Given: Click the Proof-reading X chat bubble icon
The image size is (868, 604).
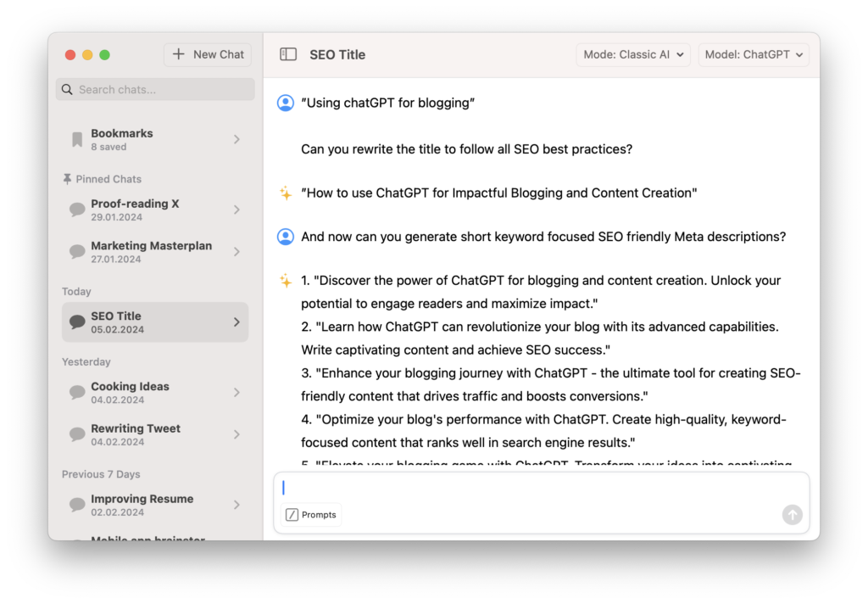Looking at the screenshot, I should (x=77, y=210).
